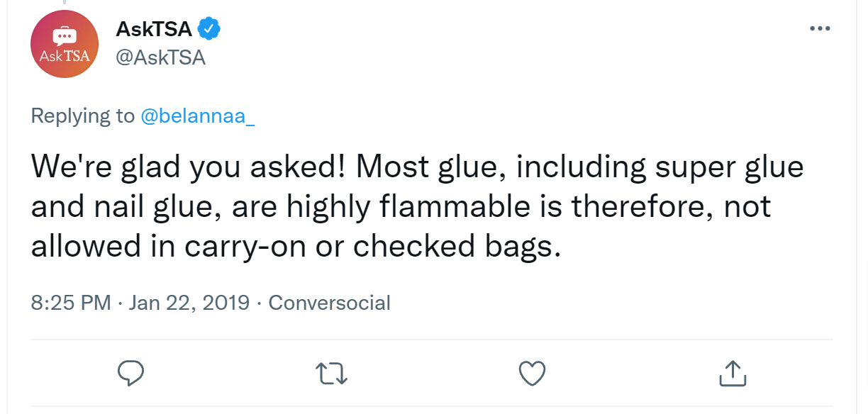The height and width of the screenshot is (414, 868).
Task: Like the tweet with the heart icon
Action: point(532,373)
